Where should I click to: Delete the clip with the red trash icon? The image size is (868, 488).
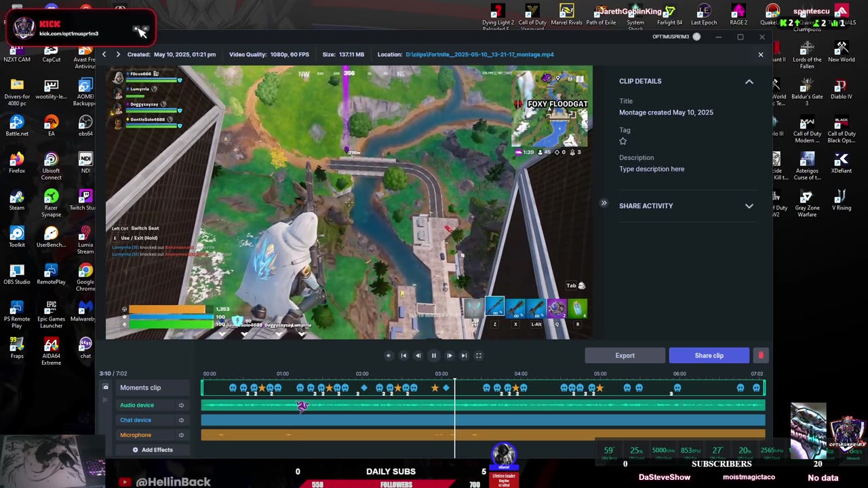pos(761,355)
